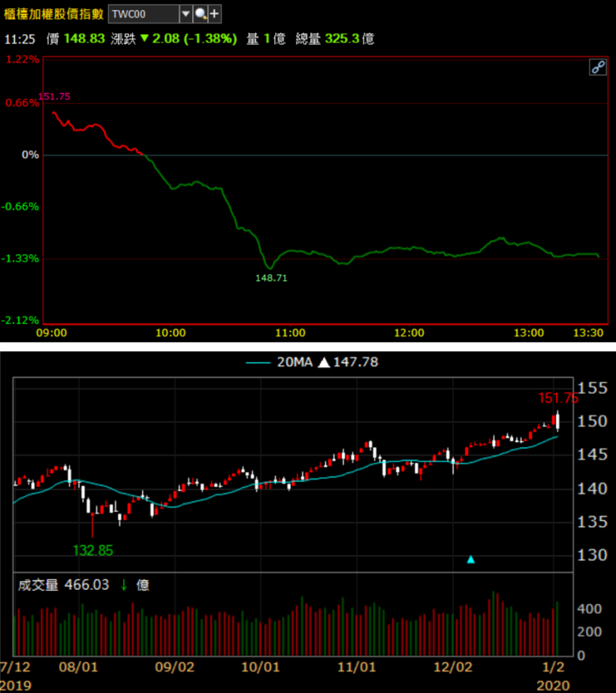Click the price value 148.83
This screenshot has width=616, height=693.
[84, 38]
